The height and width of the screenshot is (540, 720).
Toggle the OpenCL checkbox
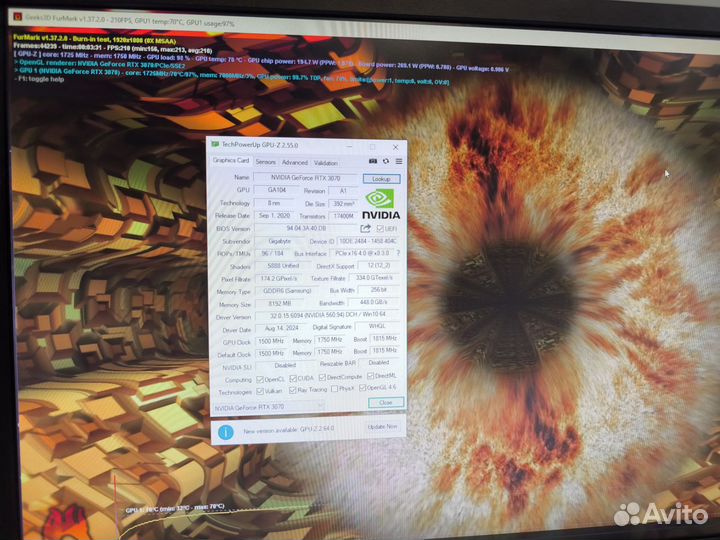(x=260, y=379)
